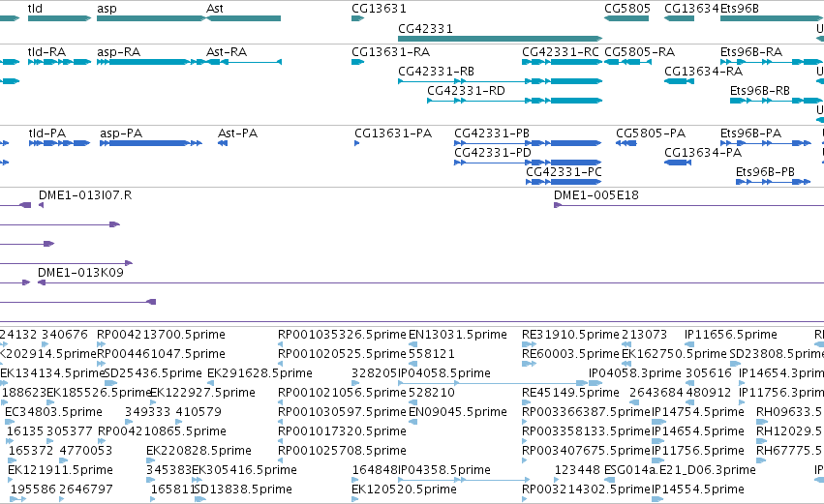Select EST IP14554.5prime
This screenshot has height=504, width=824.
pos(698,489)
